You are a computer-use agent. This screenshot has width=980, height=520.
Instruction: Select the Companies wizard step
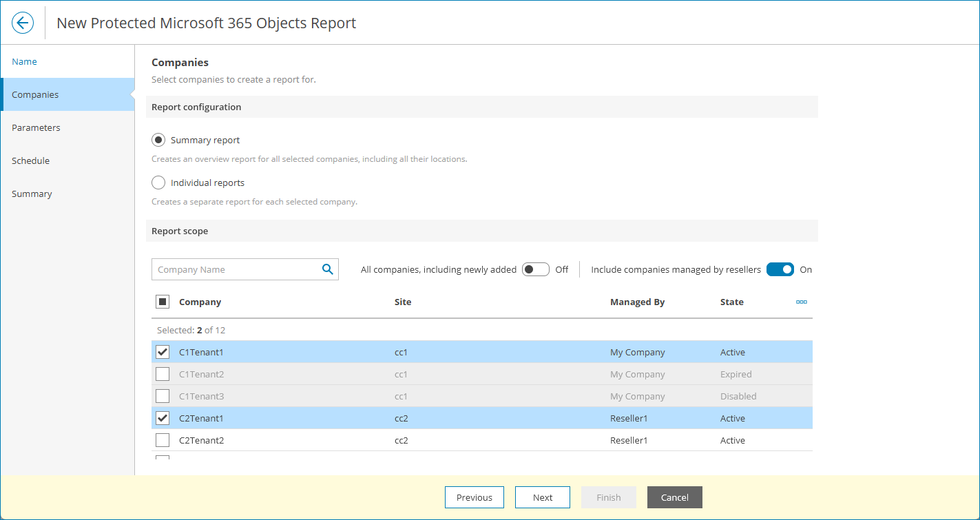click(67, 94)
